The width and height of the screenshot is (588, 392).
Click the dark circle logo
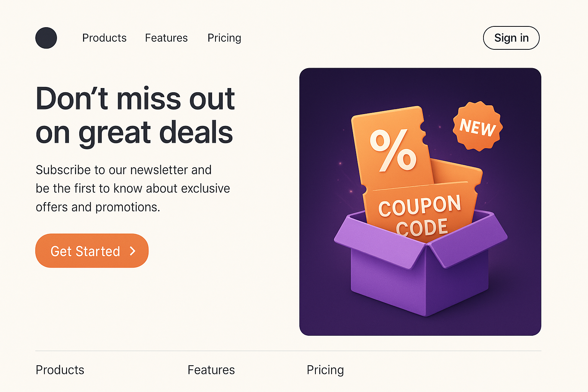(46, 38)
